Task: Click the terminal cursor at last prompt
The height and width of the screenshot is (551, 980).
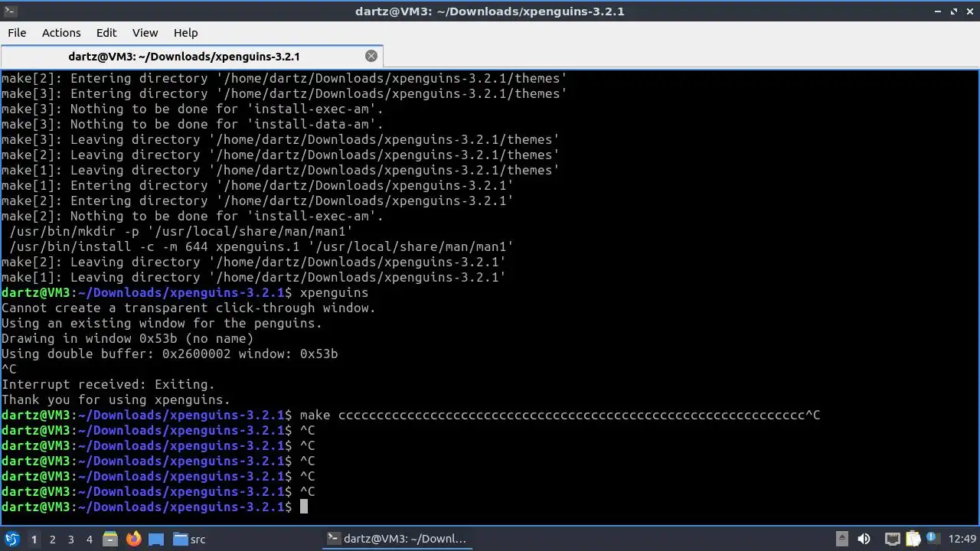Action: 303,507
